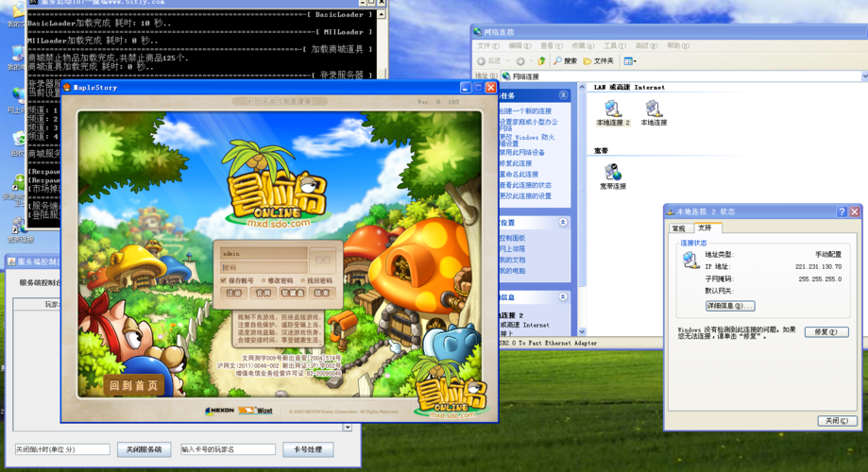
Task: Select the 修改密码 radio option
Action: point(278,280)
